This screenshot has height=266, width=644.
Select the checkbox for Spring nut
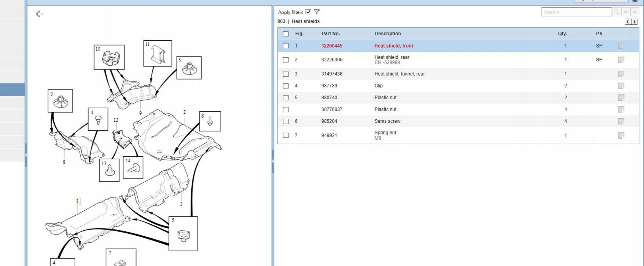tap(286, 135)
